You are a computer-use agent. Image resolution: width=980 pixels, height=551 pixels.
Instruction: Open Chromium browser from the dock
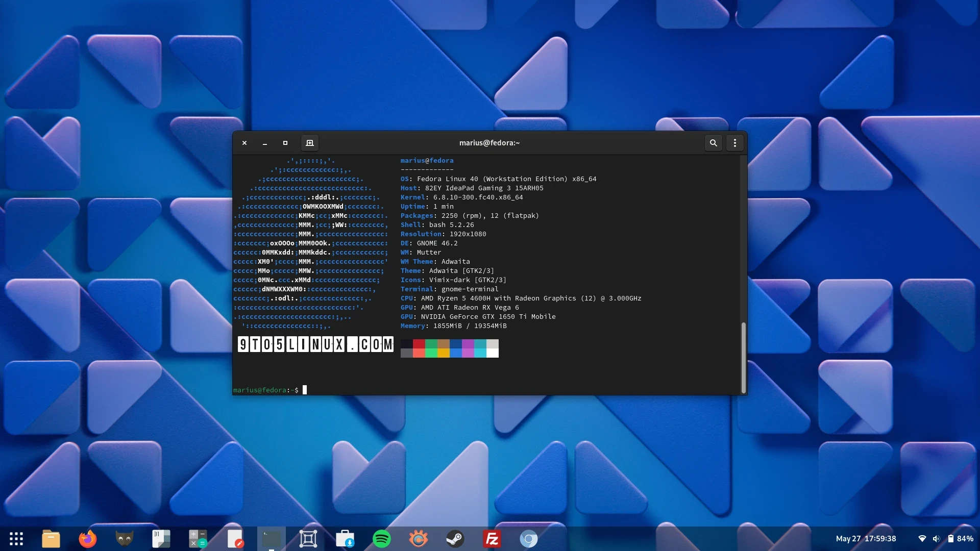[528, 539]
